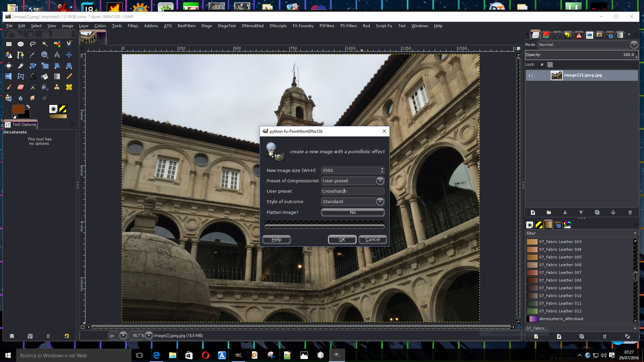Image resolution: width=644 pixels, height=362 pixels.
Task: Click Cancel in PointillismEffect dialog
Action: click(373, 239)
